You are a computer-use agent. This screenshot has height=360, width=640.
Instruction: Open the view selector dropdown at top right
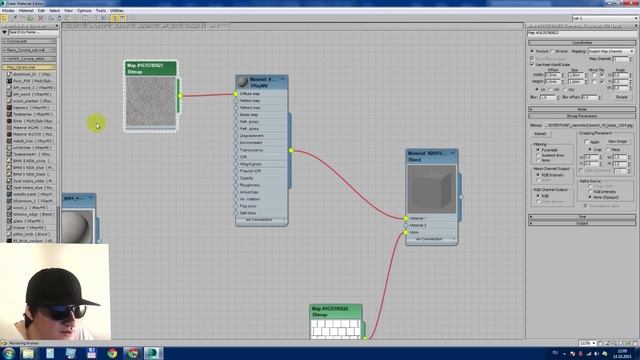pos(605,18)
